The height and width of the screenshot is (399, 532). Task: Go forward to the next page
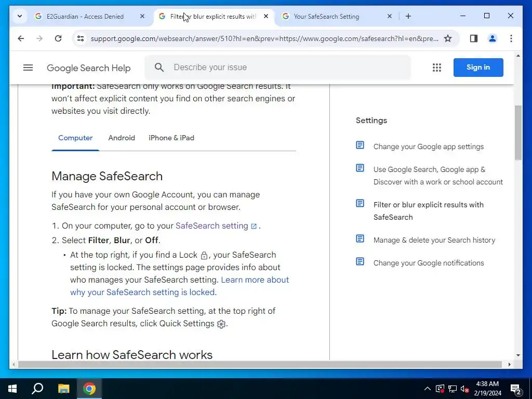[x=39, y=38]
